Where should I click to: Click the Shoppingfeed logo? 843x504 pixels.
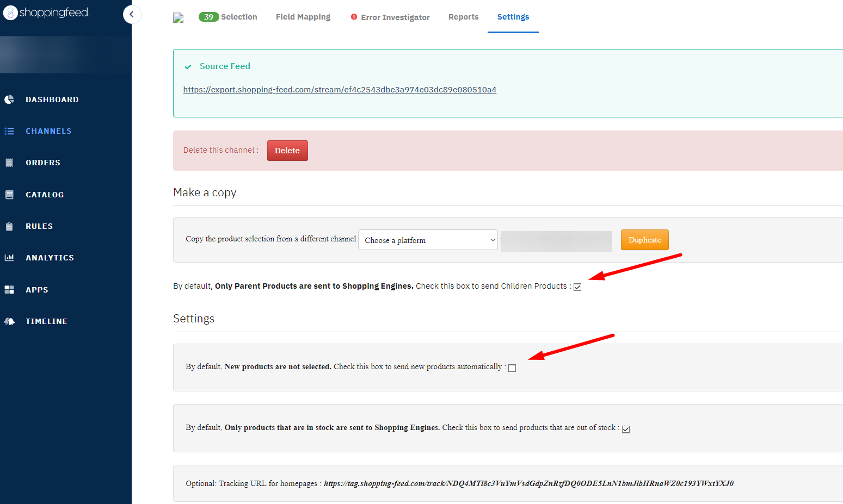(46, 13)
